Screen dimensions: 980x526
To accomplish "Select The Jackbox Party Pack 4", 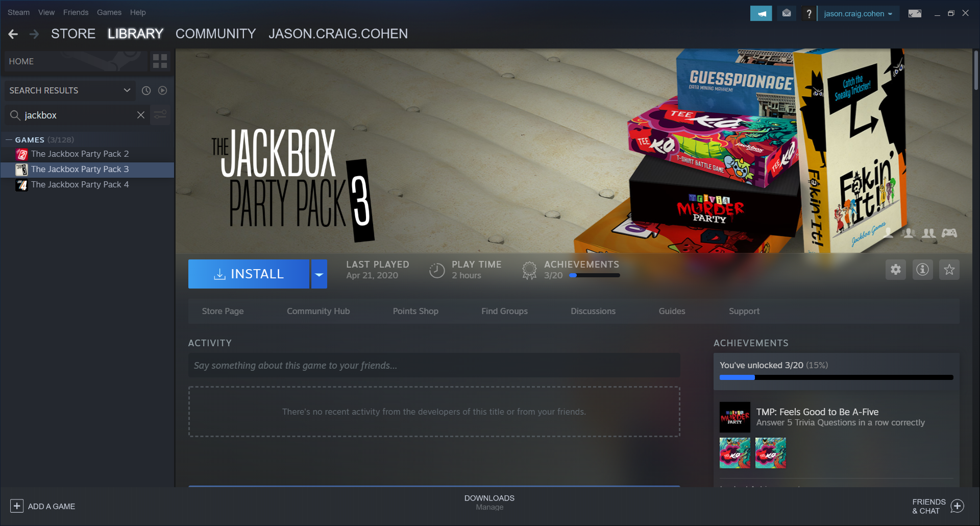I will [87, 184].
